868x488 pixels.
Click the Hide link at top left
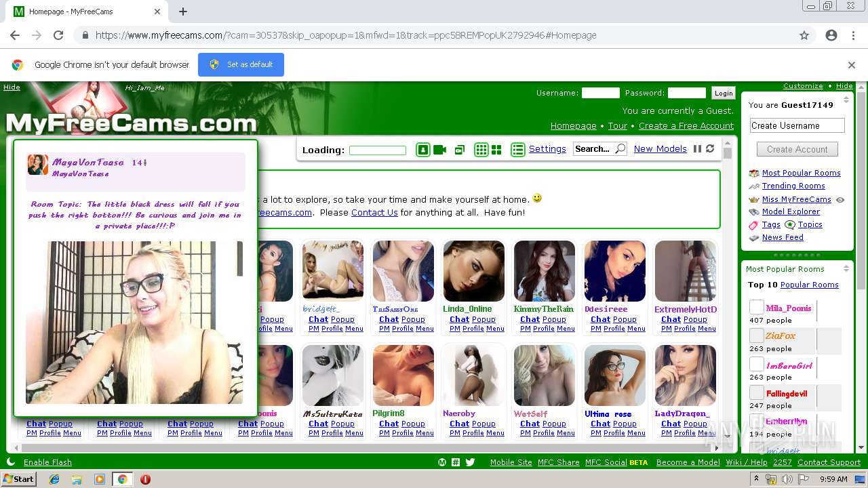pos(12,87)
